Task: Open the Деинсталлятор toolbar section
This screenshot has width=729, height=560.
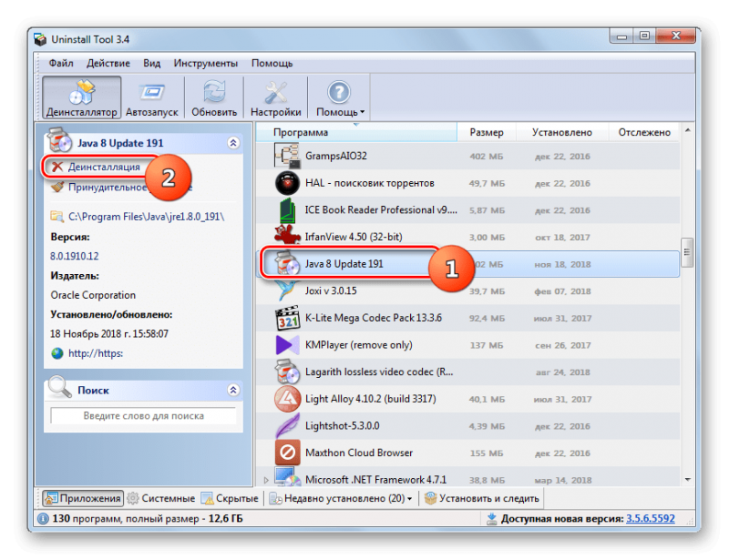Action: tap(82, 97)
